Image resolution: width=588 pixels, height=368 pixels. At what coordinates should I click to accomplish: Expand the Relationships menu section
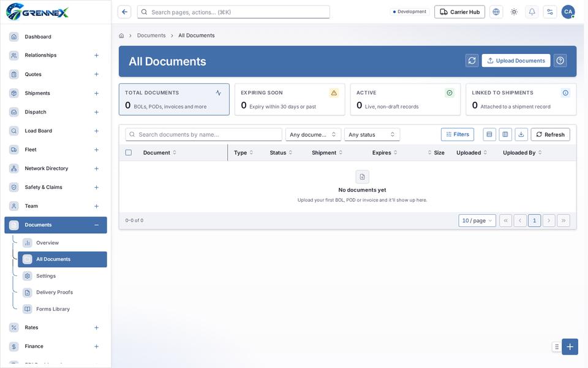(96, 55)
